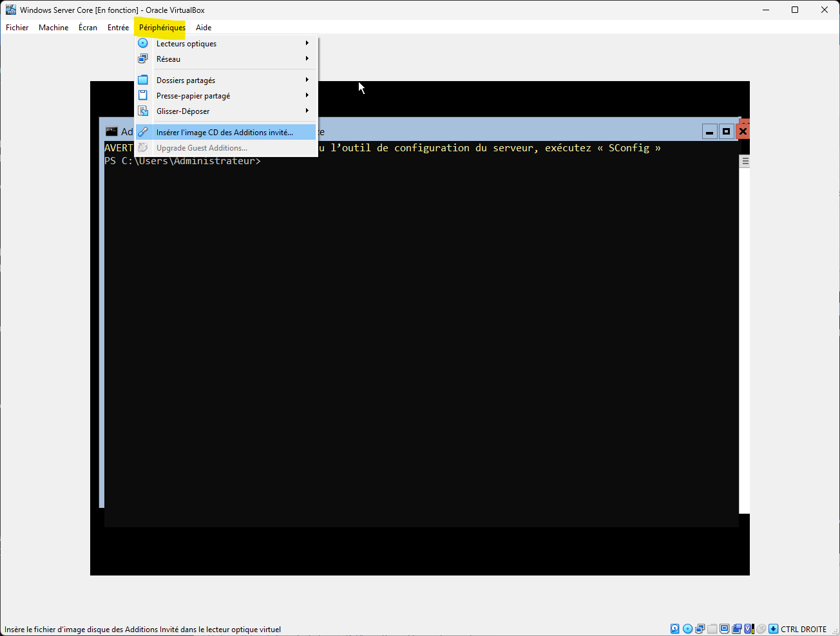Click the CPU virtualization status icon

(749, 629)
